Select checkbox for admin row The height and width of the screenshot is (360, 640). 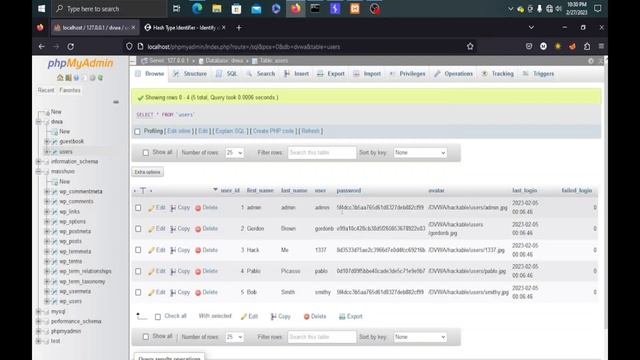(x=138, y=208)
